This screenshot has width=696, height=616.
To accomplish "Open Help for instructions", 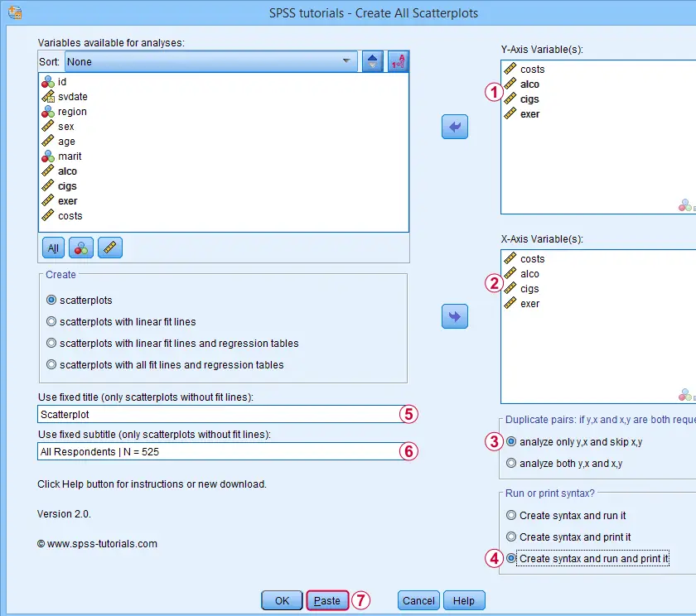I will [464, 600].
